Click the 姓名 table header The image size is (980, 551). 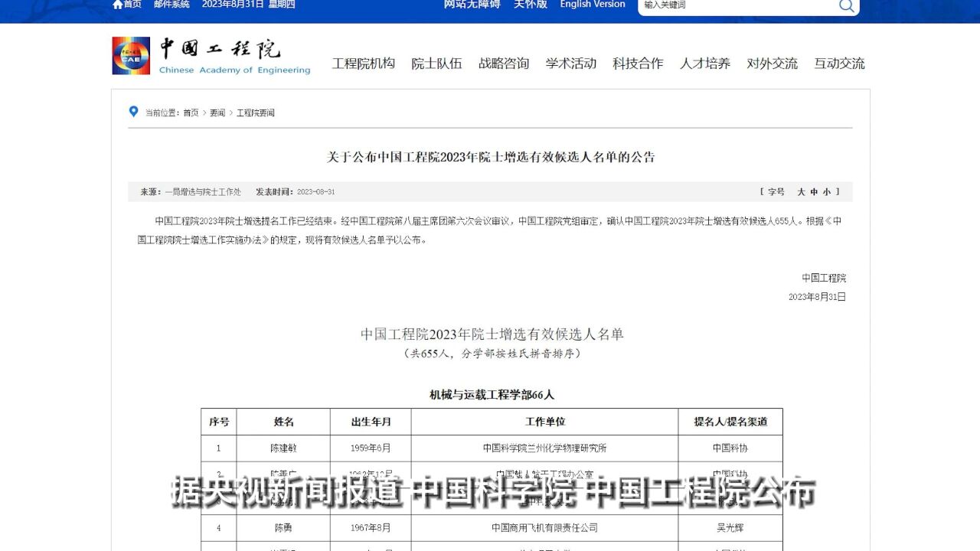click(x=284, y=422)
